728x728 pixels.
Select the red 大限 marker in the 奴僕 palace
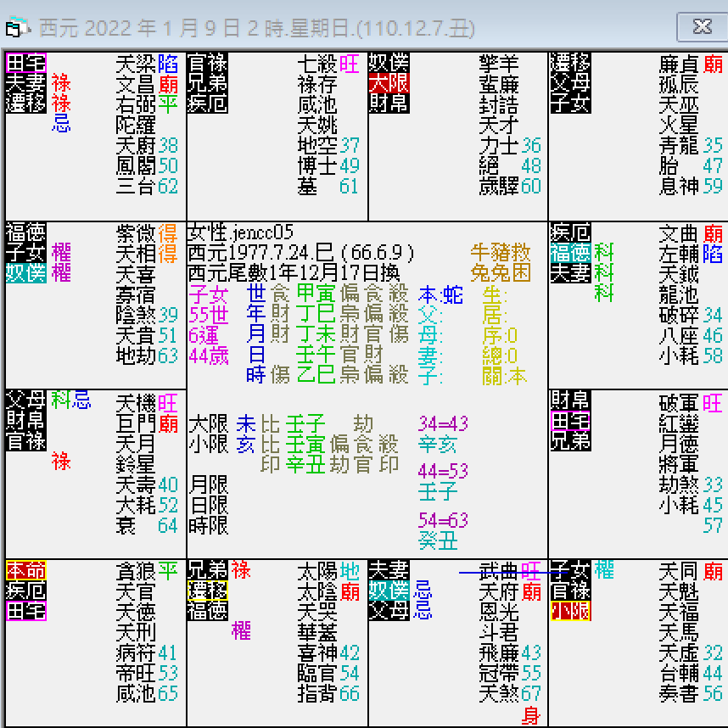pos(389,83)
